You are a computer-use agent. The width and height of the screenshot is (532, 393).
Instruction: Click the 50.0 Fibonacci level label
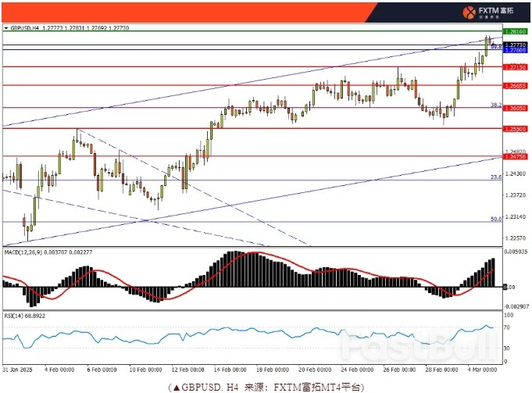point(495,220)
